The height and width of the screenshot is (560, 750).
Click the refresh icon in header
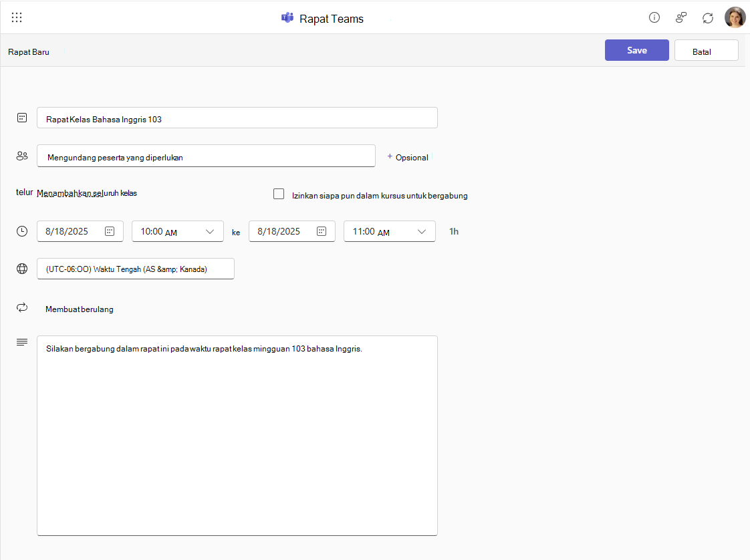coord(708,18)
